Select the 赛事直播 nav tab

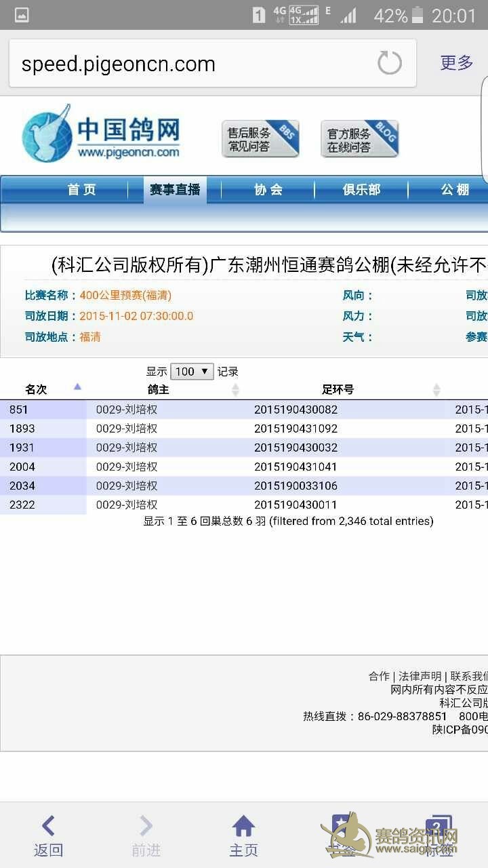coord(175,190)
